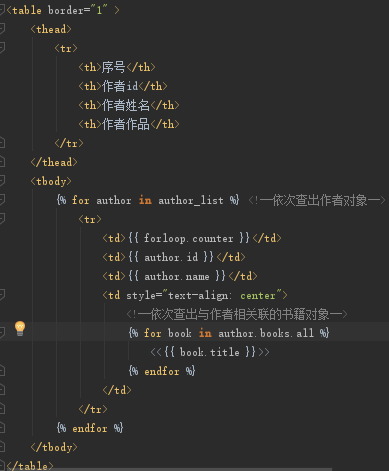The height and width of the screenshot is (471, 389).
Task: Place cursor on forloop.counter text
Action: 189,238
